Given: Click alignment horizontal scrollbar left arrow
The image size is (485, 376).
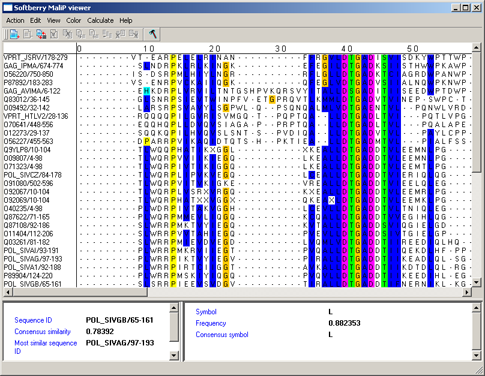Looking at the screenshot, I should click(8, 292).
